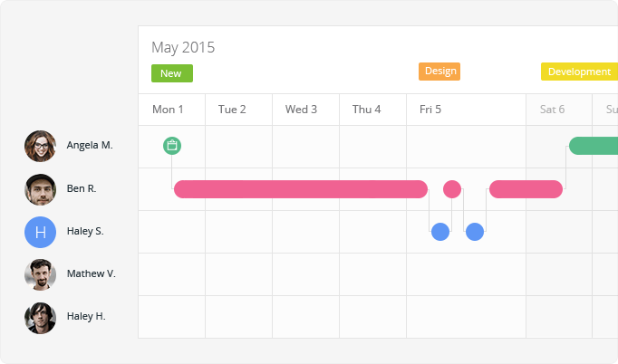
Task: Open Ben R.'s avatar photo
Action: [x=40, y=189]
